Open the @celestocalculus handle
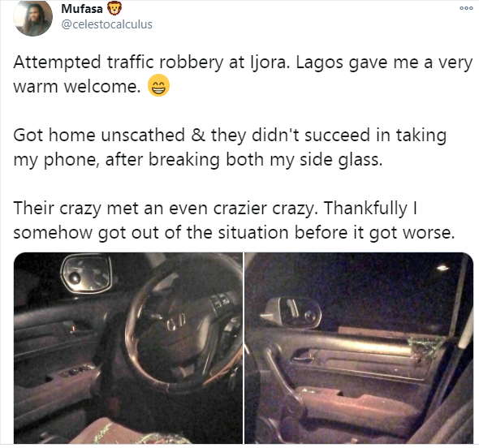The image size is (479, 448). [x=106, y=24]
